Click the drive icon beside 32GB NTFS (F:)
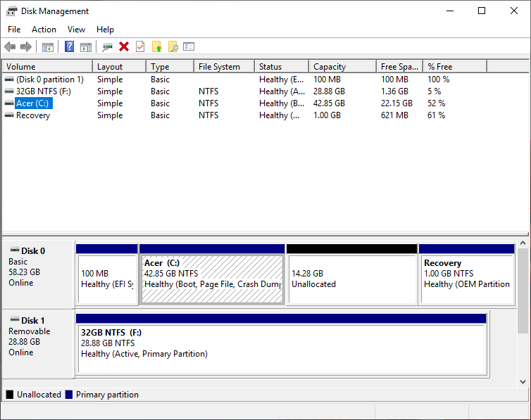Image resolution: width=531 pixels, height=420 pixels. tap(9, 91)
